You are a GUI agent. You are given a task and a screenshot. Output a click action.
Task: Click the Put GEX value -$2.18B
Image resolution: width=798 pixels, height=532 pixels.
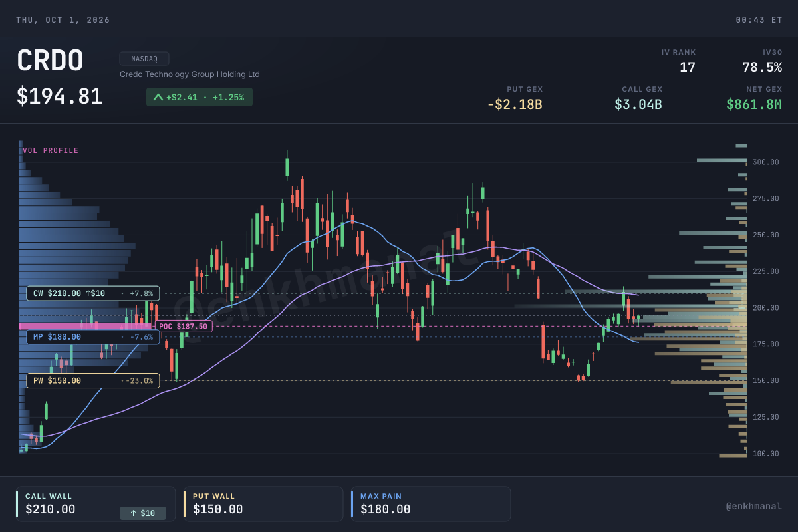[x=515, y=104]
